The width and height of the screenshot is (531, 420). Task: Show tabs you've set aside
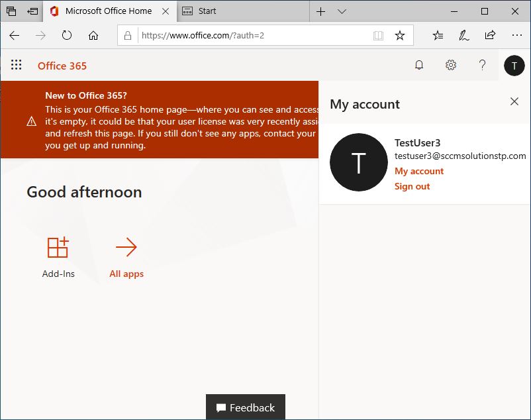pos(11,11)
